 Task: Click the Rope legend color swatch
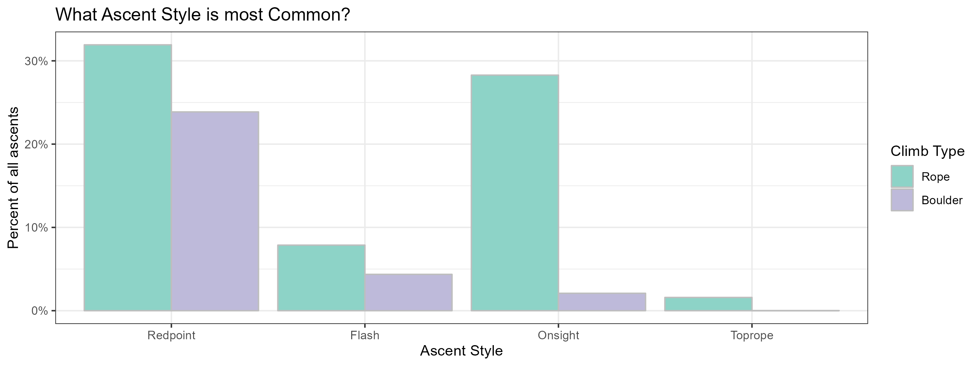click(x=902, y=176)
